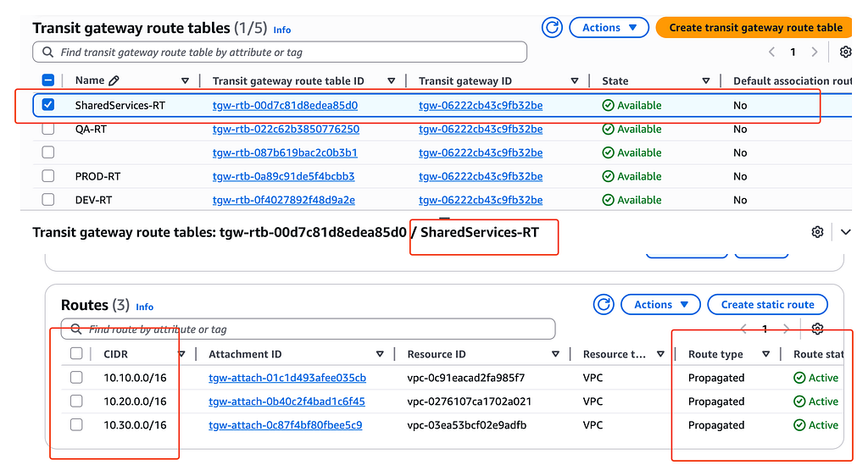868x476 pixels.
Task: Open transit gateway ID link in DEV-RT row
Action: coord(481,200)
